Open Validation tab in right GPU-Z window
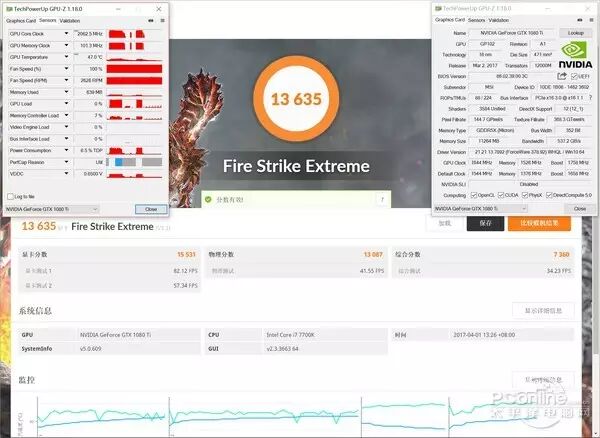 point(499,20)
